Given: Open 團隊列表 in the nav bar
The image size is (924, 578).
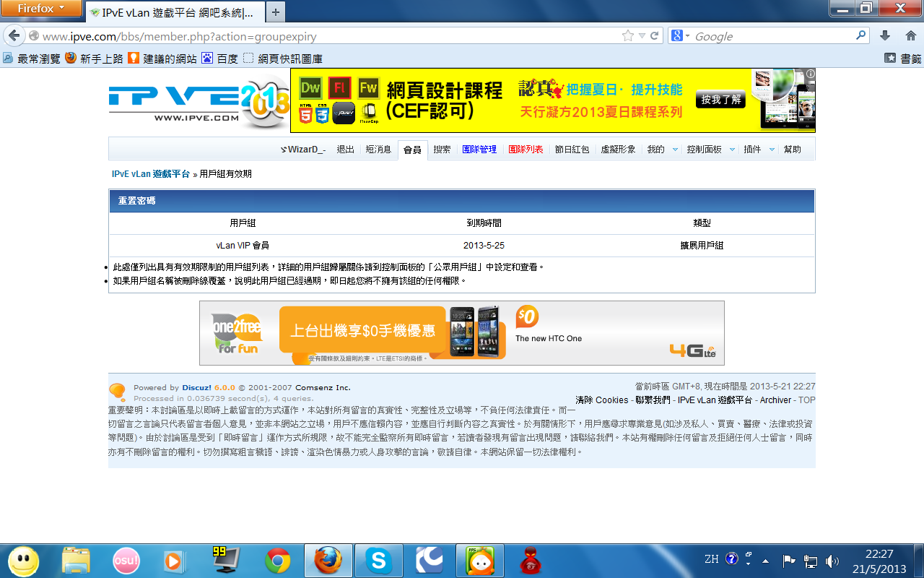Looking at the screenshot, I should [526, 150].
